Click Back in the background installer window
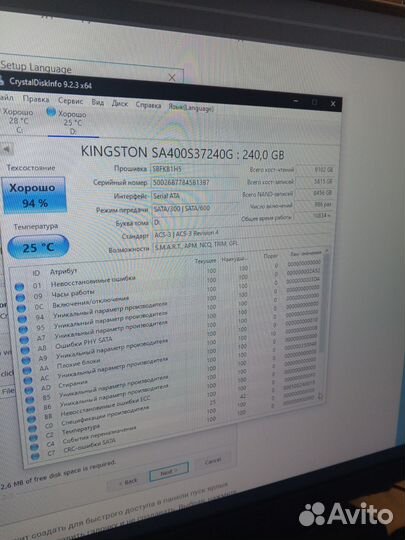The height and width of the screenshot is (540, 405). click(x=127, y=482)
